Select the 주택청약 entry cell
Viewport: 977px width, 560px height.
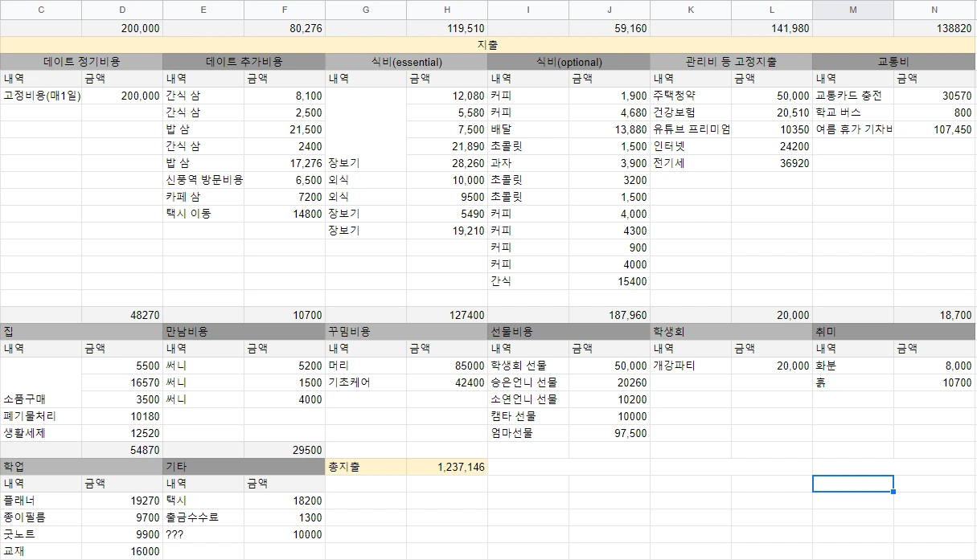tap(690, 95)
